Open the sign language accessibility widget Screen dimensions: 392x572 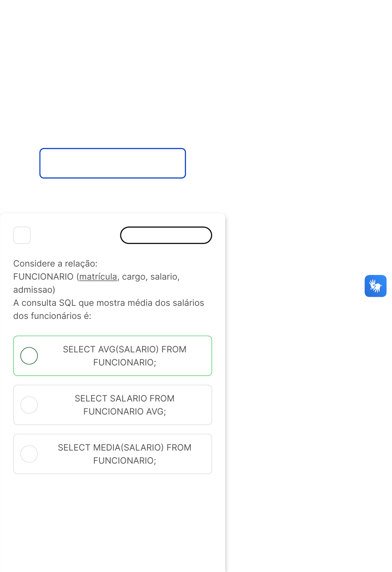tap(375, 286)
